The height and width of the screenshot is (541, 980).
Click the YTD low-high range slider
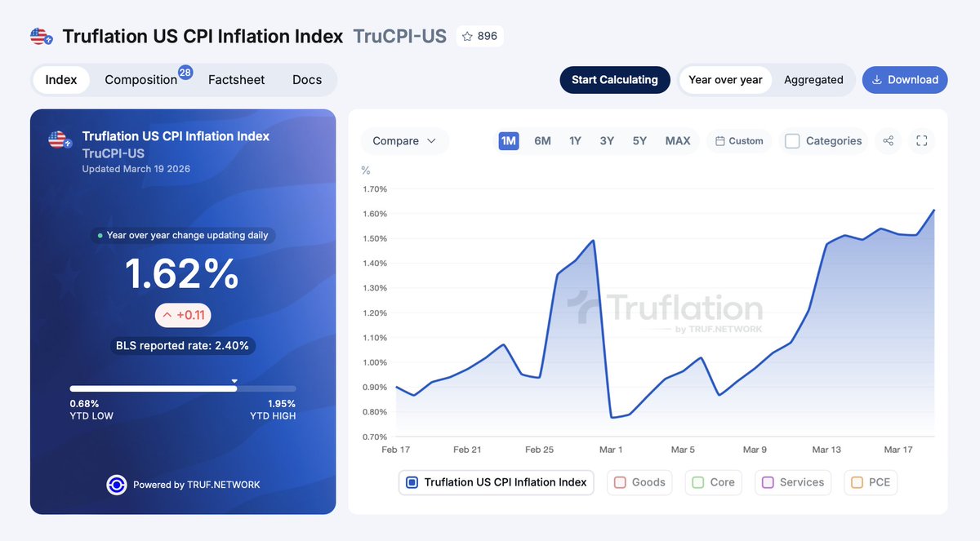coord(183,388)
